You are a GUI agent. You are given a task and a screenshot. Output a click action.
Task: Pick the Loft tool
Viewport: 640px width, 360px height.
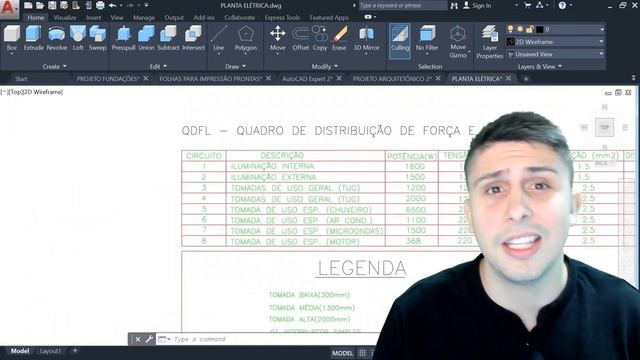78,38
